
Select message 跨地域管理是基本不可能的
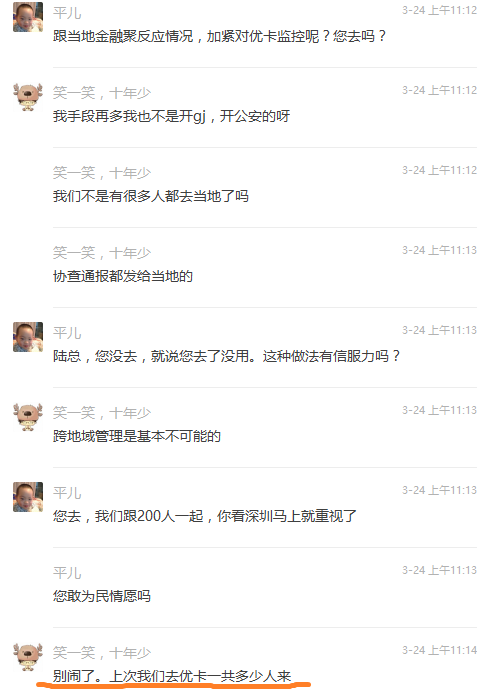point(137,436)
